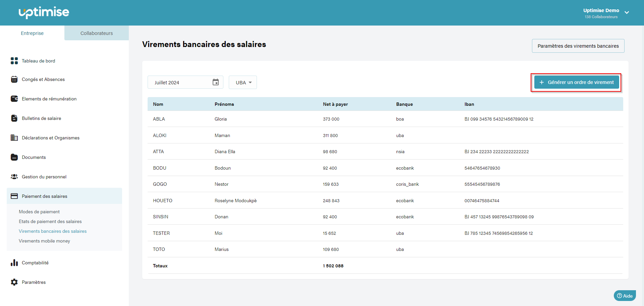
Task: Expand the UBA bank dropdown
Action: (x=243, y=83)
